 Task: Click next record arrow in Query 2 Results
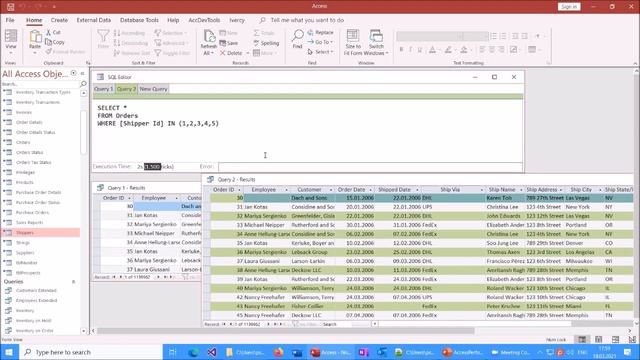269,324
